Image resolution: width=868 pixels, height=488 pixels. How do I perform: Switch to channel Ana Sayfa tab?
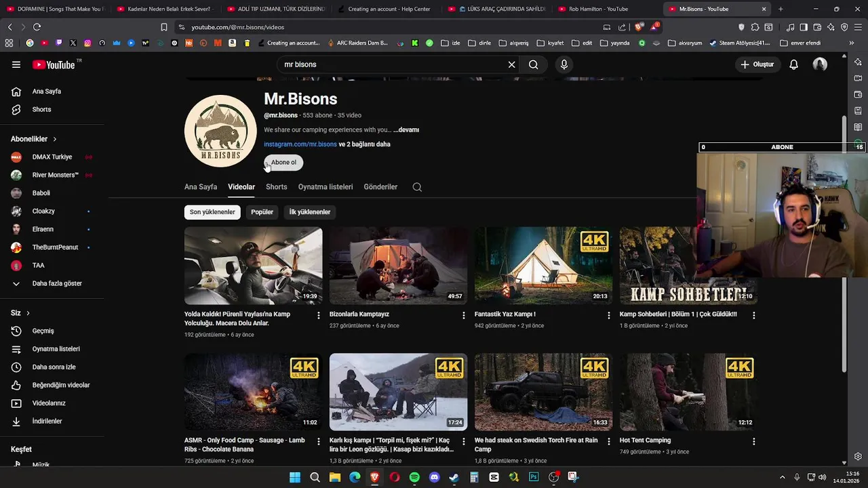(x=201, y=187)
